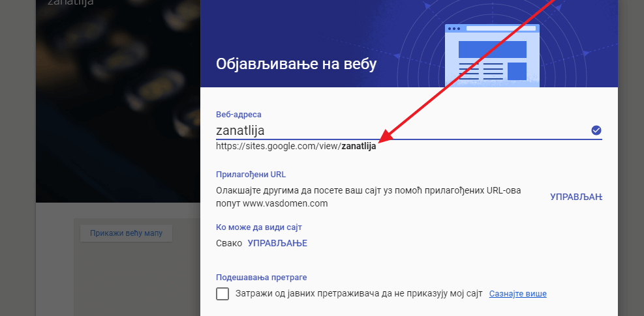
Task: Open the Сазнајте више link
Action: tap(517, 294)
